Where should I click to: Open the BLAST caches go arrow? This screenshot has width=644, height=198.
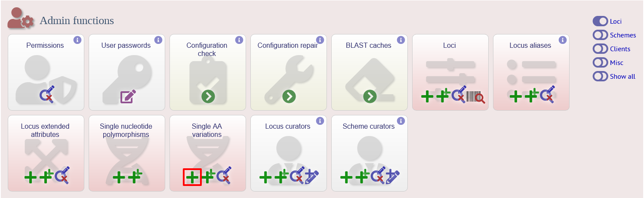click(x=370, y=96)
